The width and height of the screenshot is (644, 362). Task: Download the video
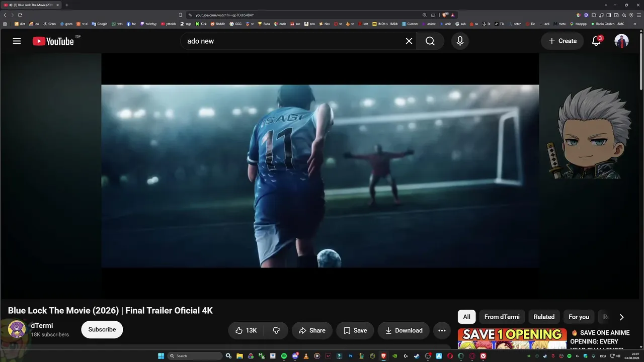(x=404, y=330)
